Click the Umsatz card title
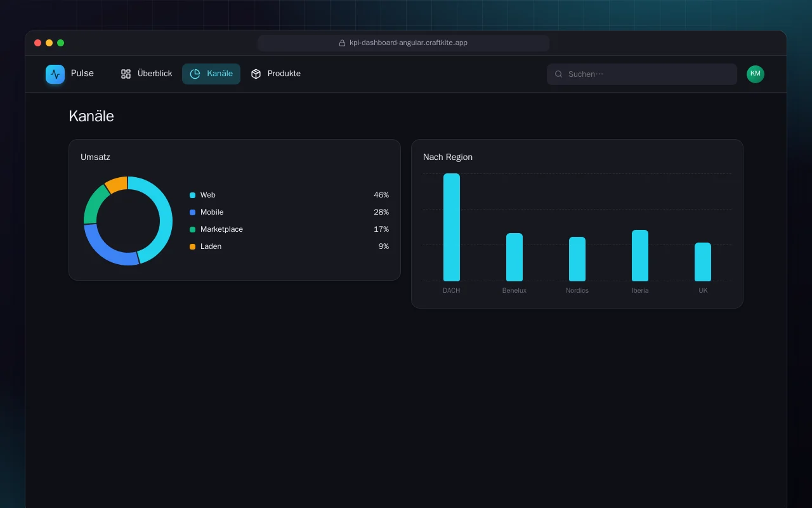The image size is (812, 508). [x=95, y=157]
